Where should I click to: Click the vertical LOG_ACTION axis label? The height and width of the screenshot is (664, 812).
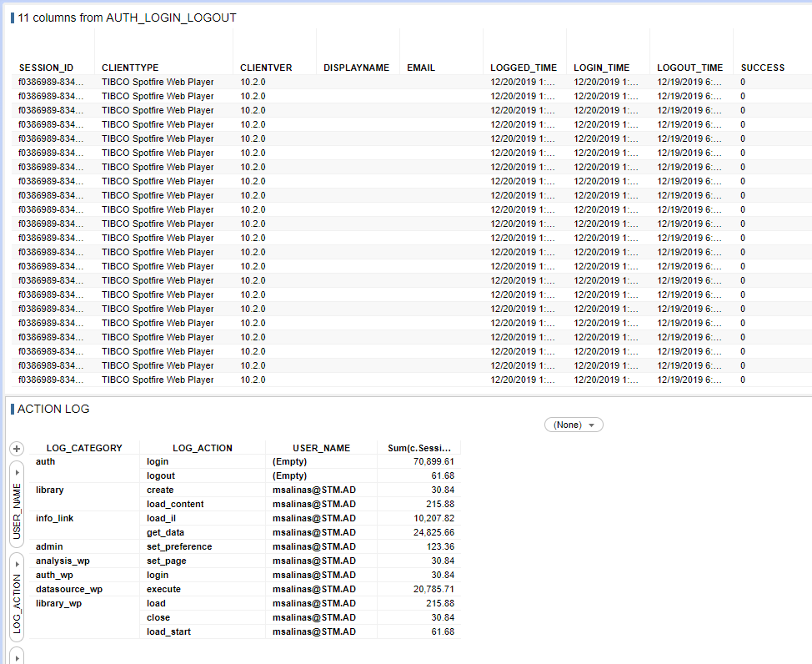[17, 603]
